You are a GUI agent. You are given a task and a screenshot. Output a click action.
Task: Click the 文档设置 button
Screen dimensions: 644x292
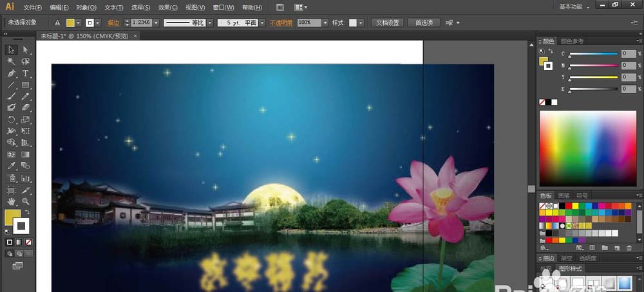point(388,23)
